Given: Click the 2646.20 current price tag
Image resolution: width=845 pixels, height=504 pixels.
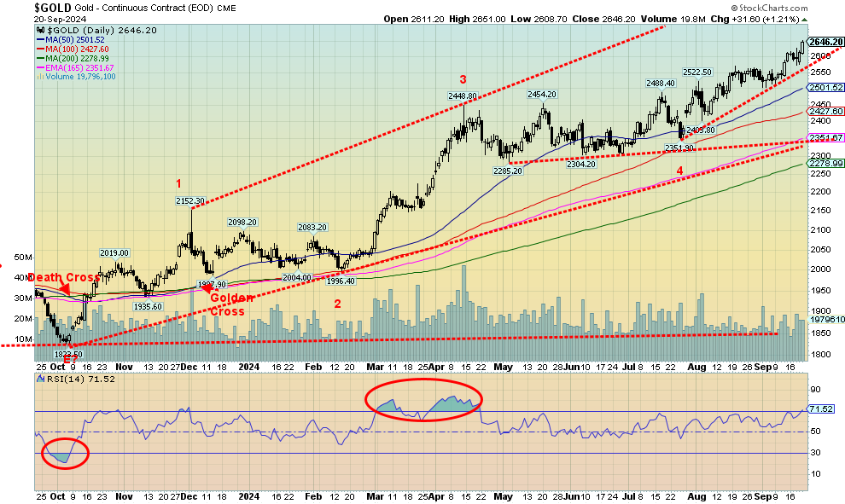Looking at the screenshot, I should pos(825,42).
